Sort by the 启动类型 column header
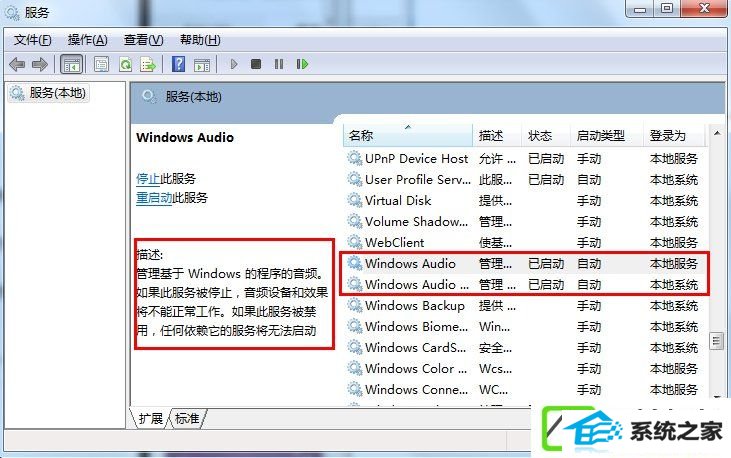 tap(607, 136)
